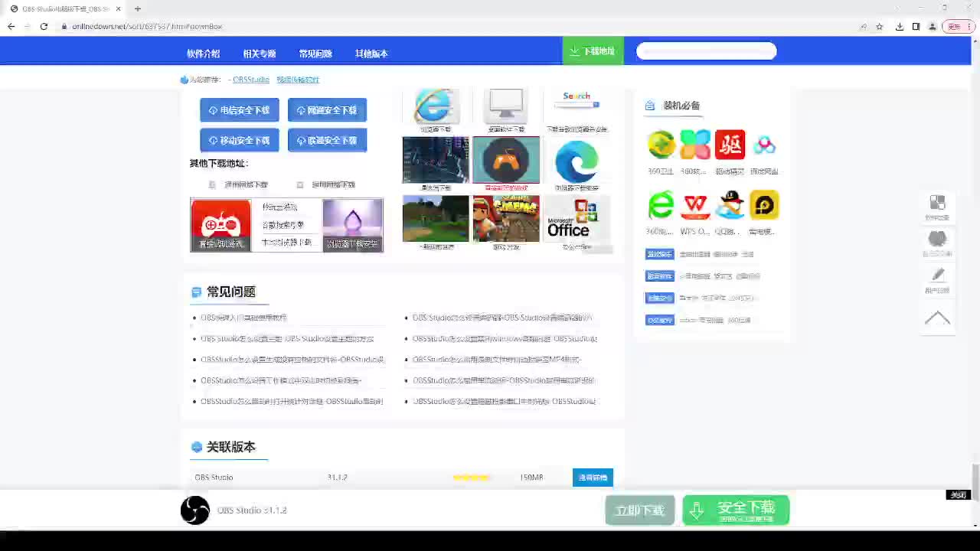This screenshot has height=551, width=980.
Task: Open the Microsoft Office thumbnail
Action: point(577,219)
